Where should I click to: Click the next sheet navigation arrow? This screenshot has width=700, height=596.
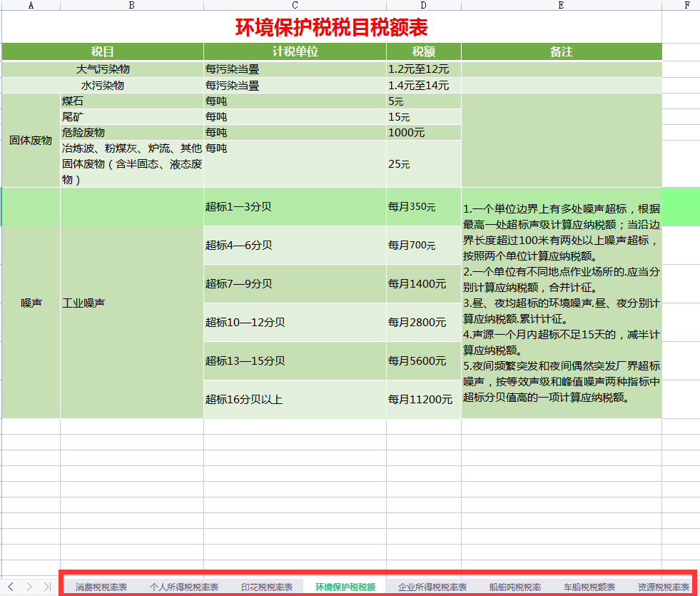(29, 587)
